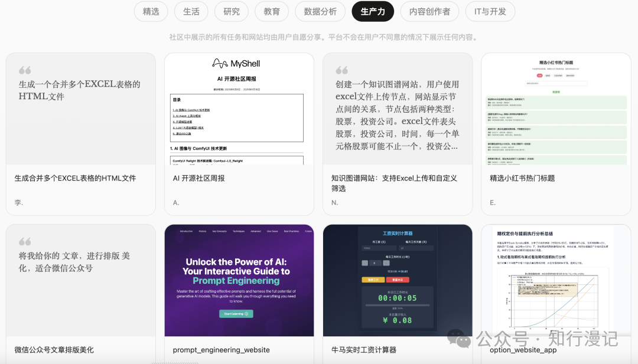638x364 pixels.
Task: Open the 工资实时计算器 preview thumbnail
Action: pyautogui.click(x=398, y=280)
